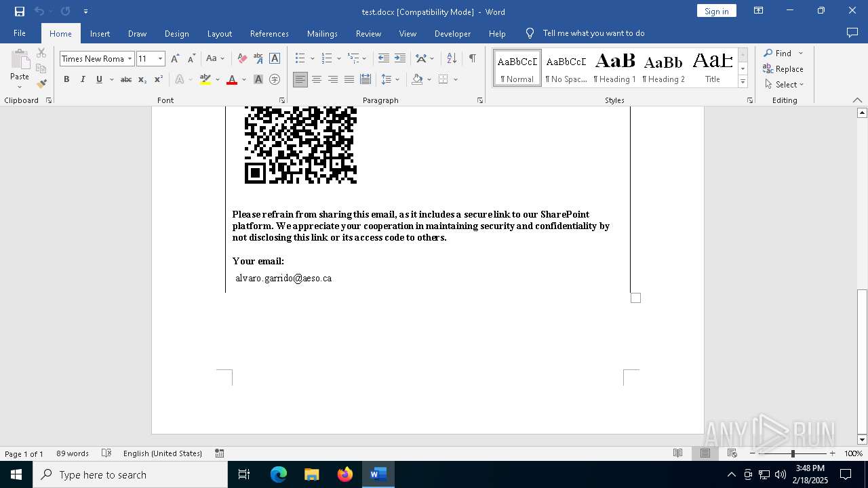Apply the No Spacing style
Image resolution: width=868 pixels, height=488 pixels.
pos(566,68)
